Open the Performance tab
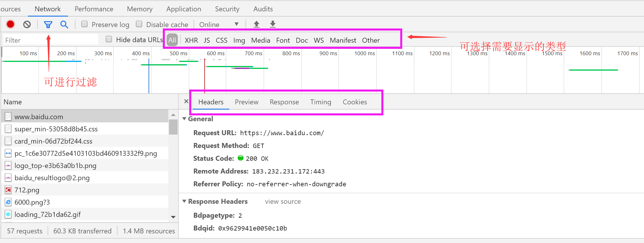The width and height of the screenshot is (644, 243). [94, 9]
